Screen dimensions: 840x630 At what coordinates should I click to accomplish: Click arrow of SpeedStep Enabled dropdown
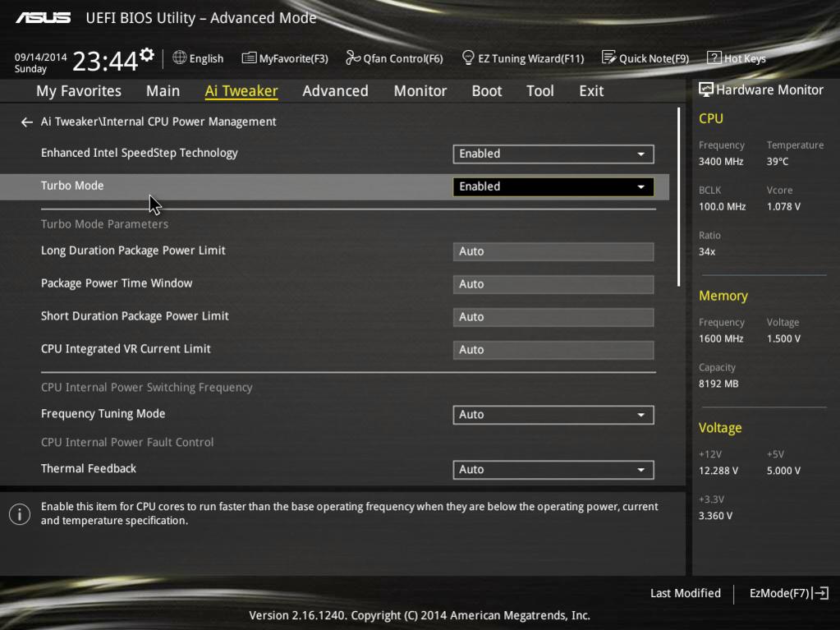coord(640,154)
